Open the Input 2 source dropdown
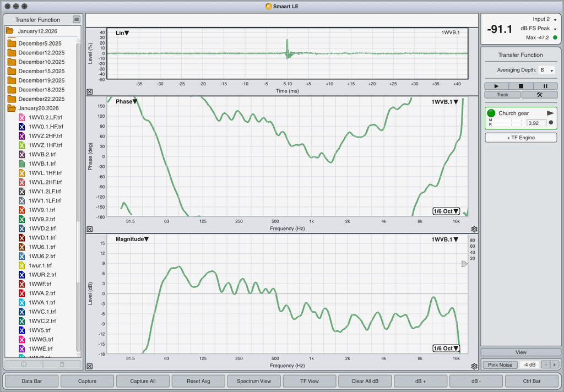Screen dimensions: 564x392 click(x=544, y=19)
